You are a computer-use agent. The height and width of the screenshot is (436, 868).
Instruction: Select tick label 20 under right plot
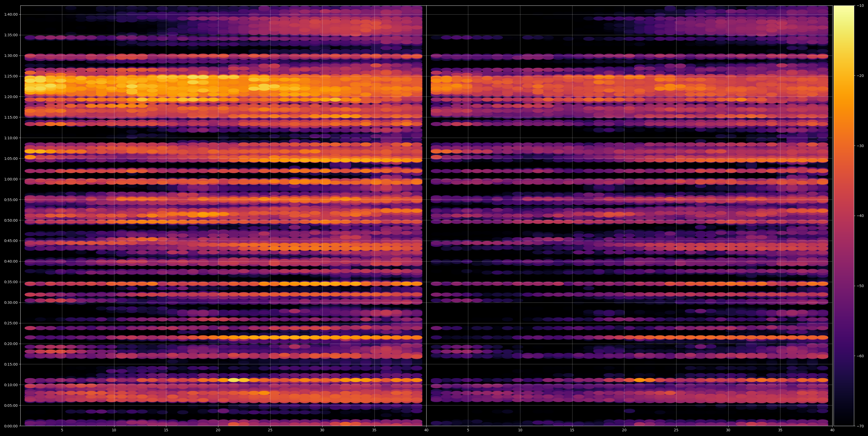click(x=624, y=430)
